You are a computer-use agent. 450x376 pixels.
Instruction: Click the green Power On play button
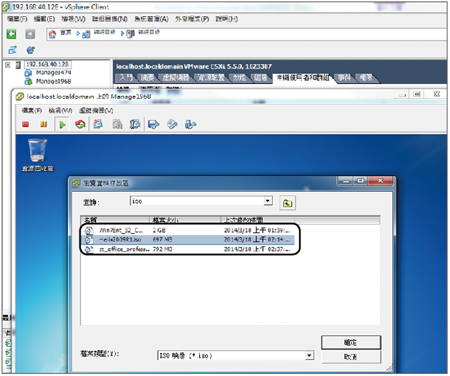click(62, 125)
